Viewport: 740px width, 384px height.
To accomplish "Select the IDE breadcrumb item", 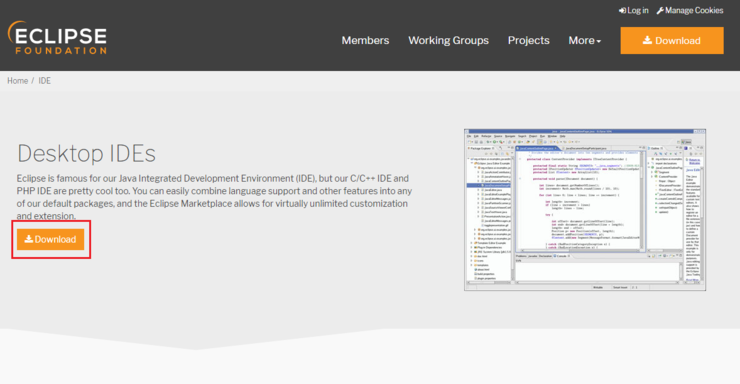I will pos(44,81).
